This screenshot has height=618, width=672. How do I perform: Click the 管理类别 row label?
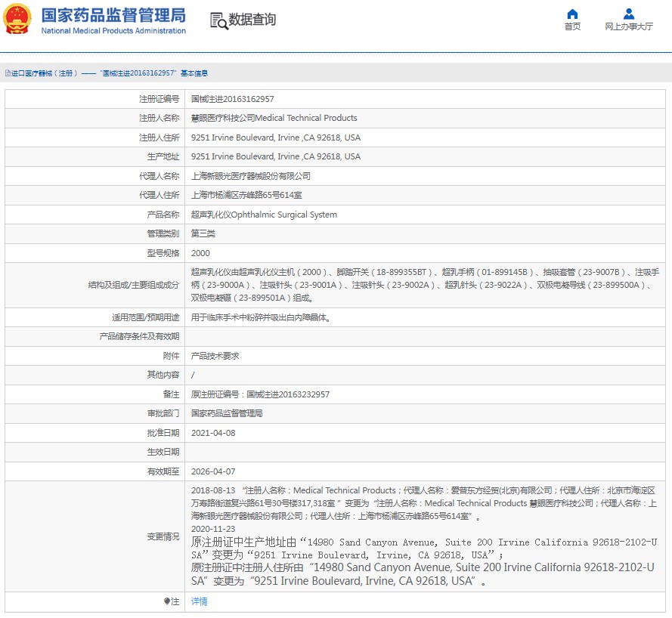163,234
